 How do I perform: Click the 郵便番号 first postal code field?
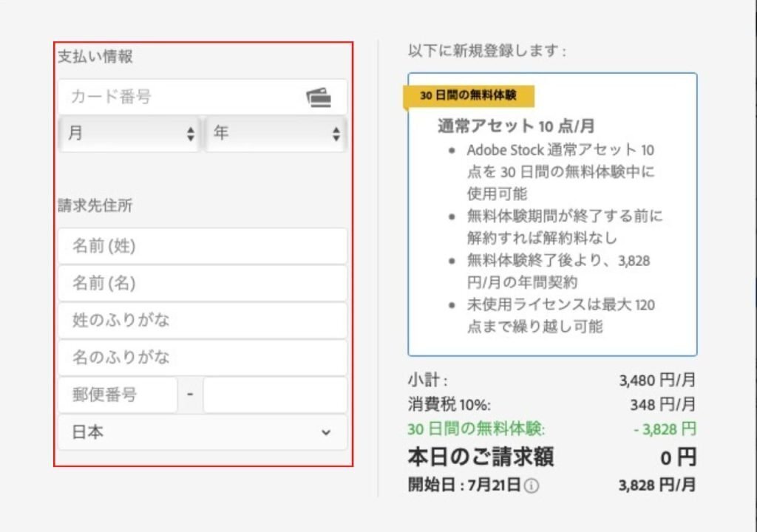(118, 395)
